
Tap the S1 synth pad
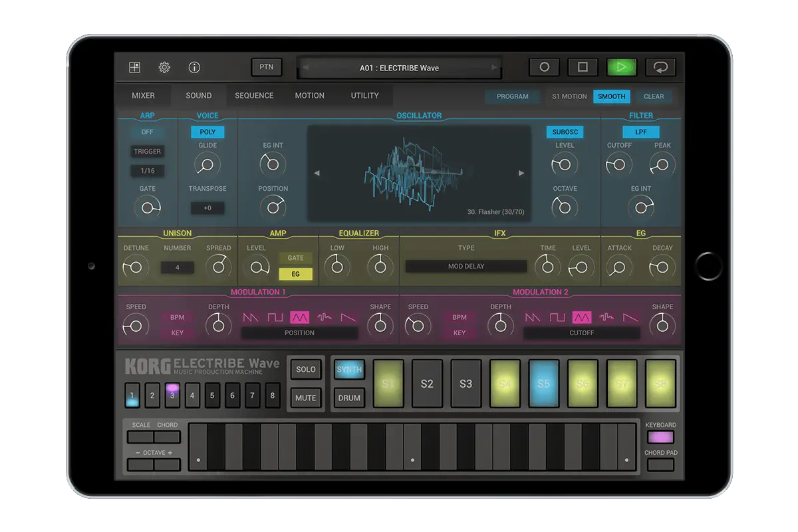click(388, 384)
